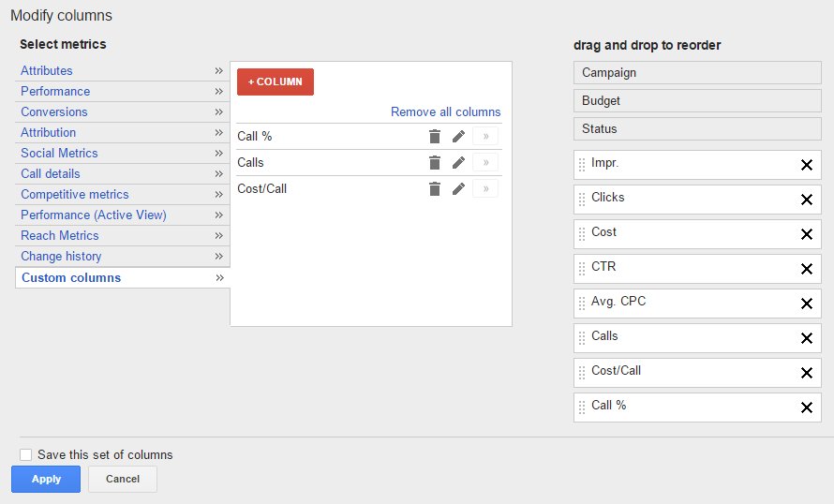834x504 pixels.
Task: Expand the Attribution chevron
Action: (218, 132)
